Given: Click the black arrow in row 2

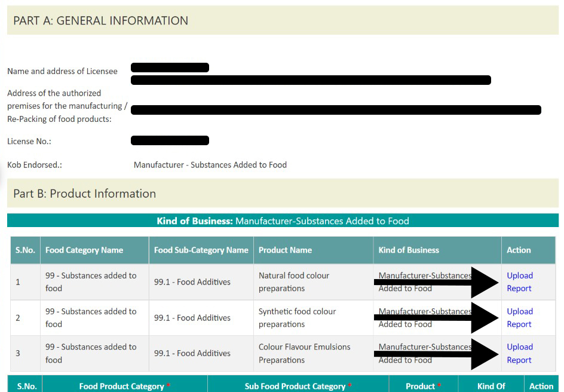Looking at the screenshot, I should [436, 317].
